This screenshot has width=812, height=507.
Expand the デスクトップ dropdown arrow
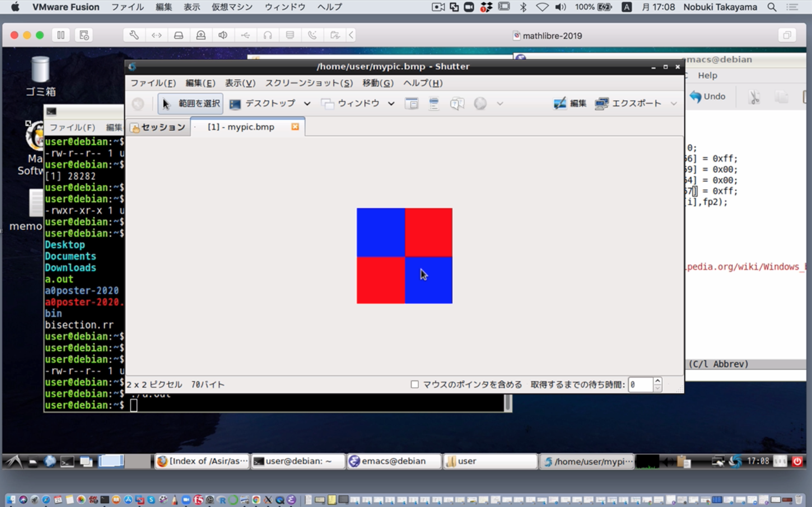307,104
